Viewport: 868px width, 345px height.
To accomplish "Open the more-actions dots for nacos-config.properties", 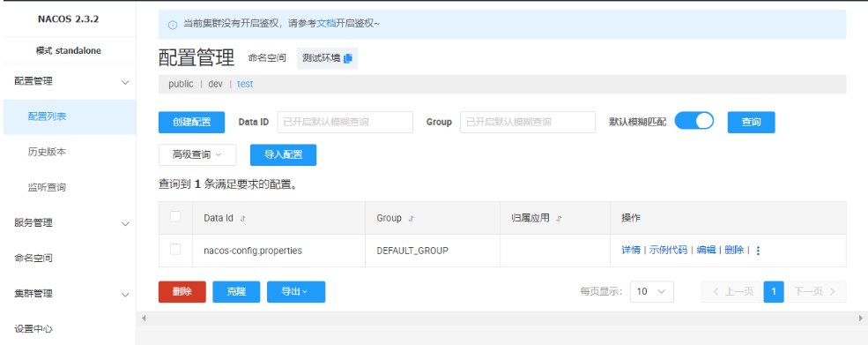I will click(758, 251).
